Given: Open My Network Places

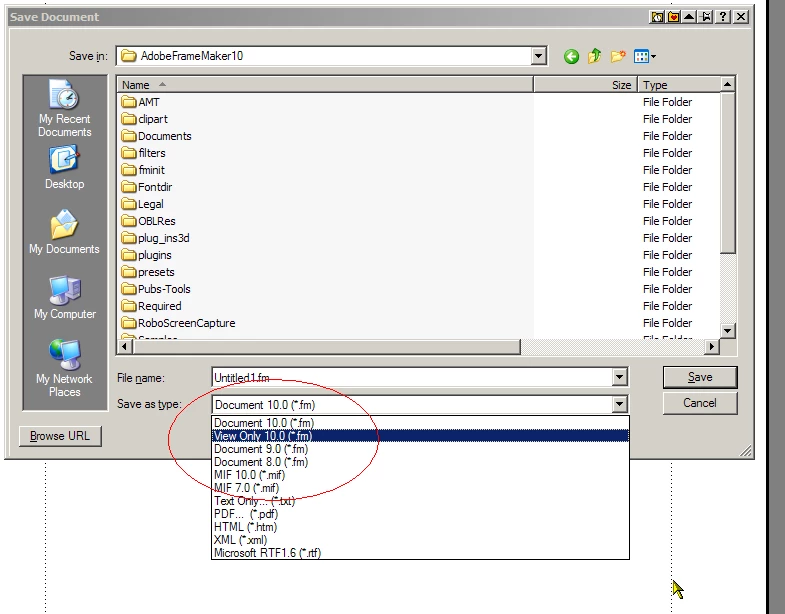Looking at the screenshot, I should tap(65, 369).
